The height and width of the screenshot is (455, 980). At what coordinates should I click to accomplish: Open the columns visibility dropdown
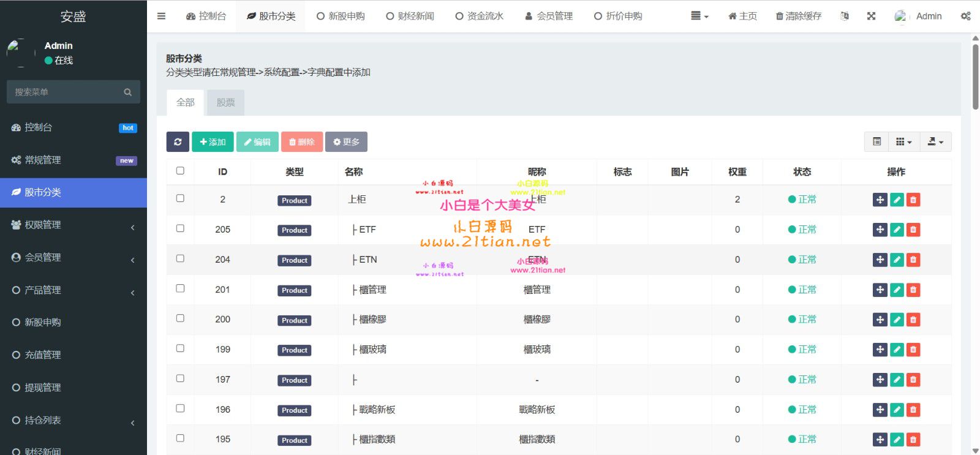(x=904, y=141)
